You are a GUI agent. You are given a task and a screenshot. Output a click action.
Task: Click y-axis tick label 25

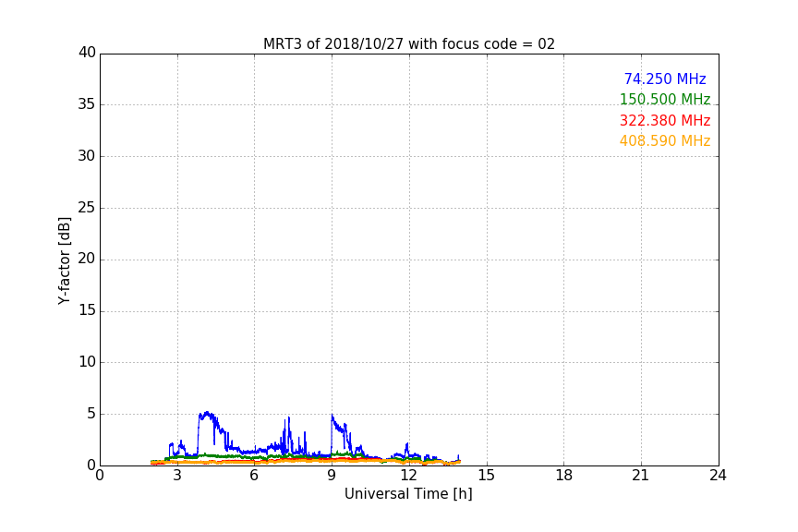click(x=87, y=208)
